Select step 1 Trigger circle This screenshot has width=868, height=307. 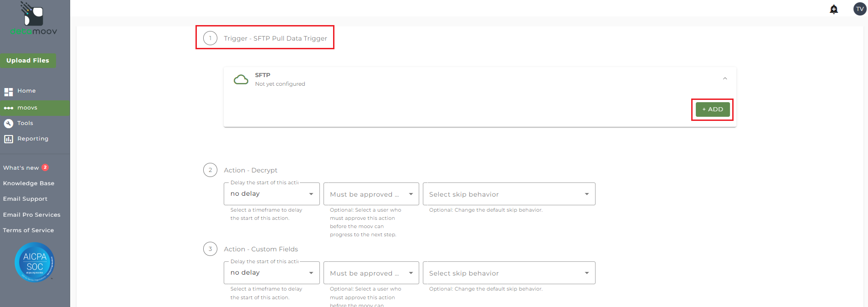(210, 38)
